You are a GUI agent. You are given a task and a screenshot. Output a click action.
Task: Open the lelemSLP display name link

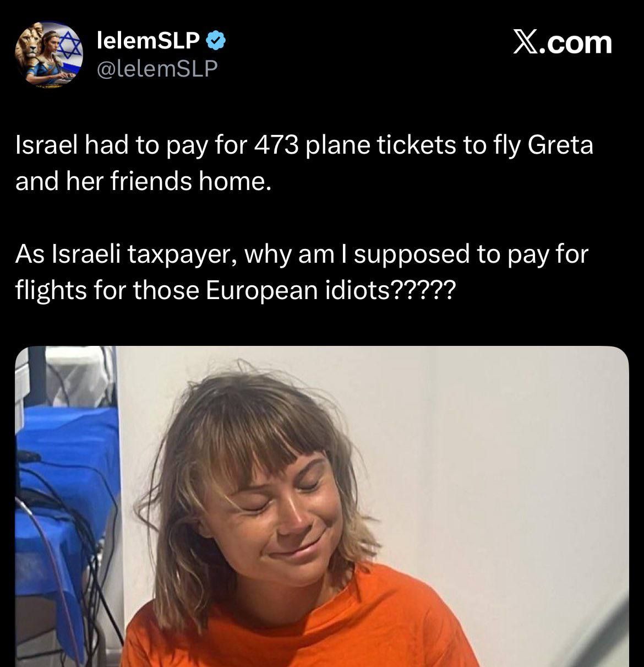(x=147, y=40)
